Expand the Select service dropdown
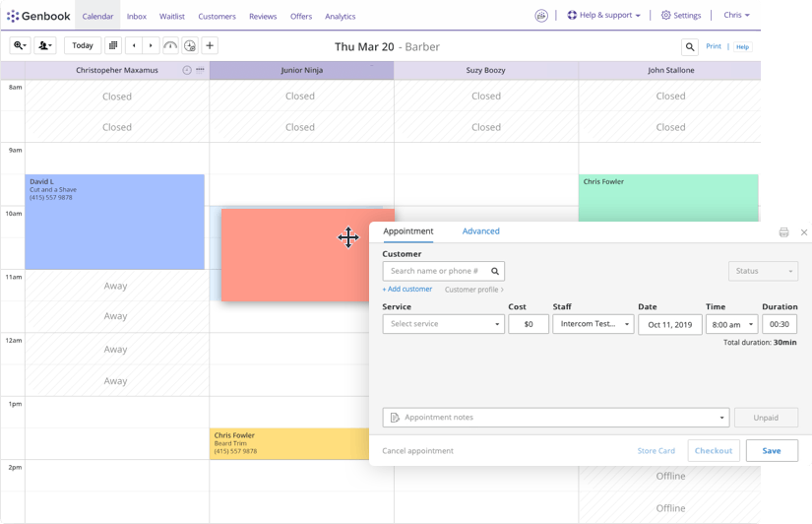The image size is (812, 524). coord(443,324)
